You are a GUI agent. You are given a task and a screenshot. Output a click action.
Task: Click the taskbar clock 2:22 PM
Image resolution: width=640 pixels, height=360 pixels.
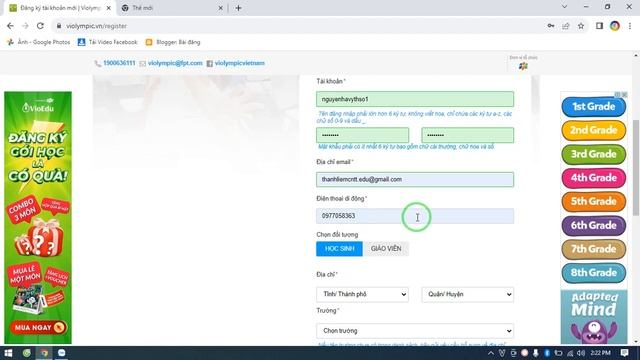[600, 353]
